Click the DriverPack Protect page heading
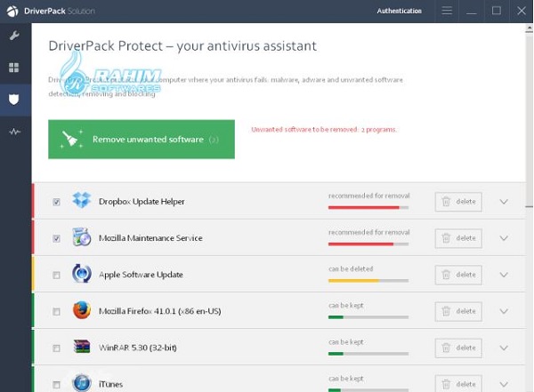Image resolution: width=534 pixels, height=392 pixels. 182,46
